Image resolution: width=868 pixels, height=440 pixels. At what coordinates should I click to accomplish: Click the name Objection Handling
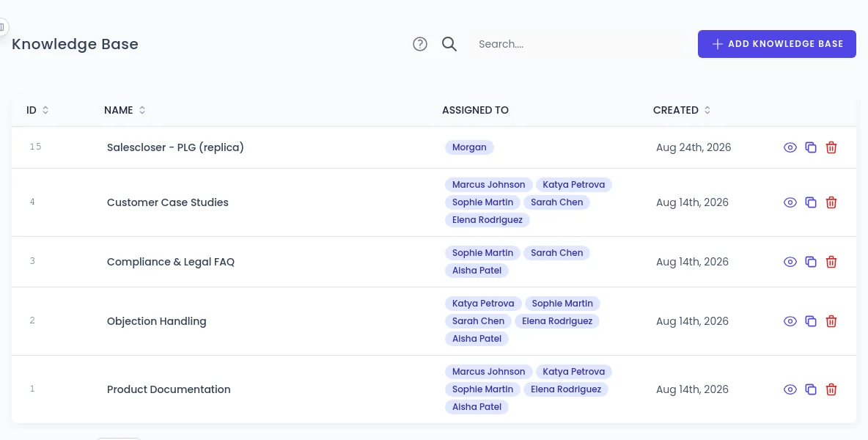click(x=156, y=321)
